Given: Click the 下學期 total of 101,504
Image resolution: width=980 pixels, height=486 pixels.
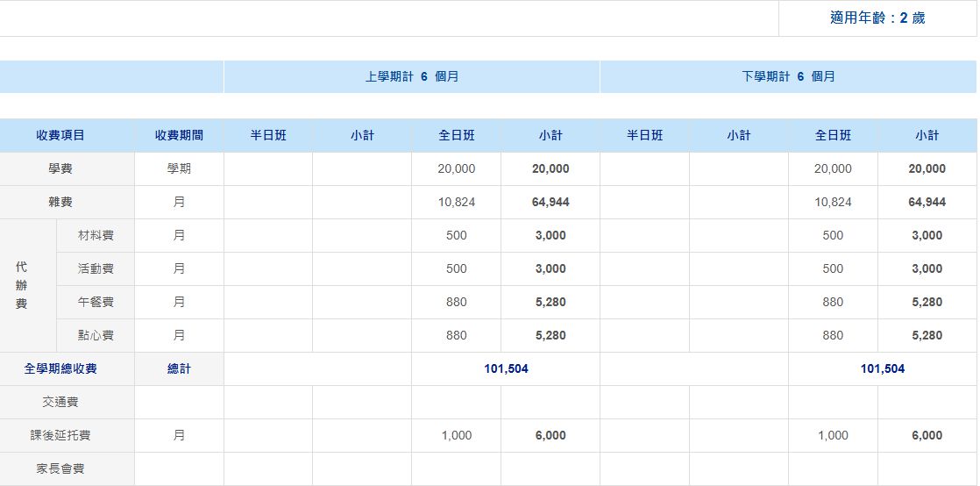Looking at the screenshot, I should point(882,368).
